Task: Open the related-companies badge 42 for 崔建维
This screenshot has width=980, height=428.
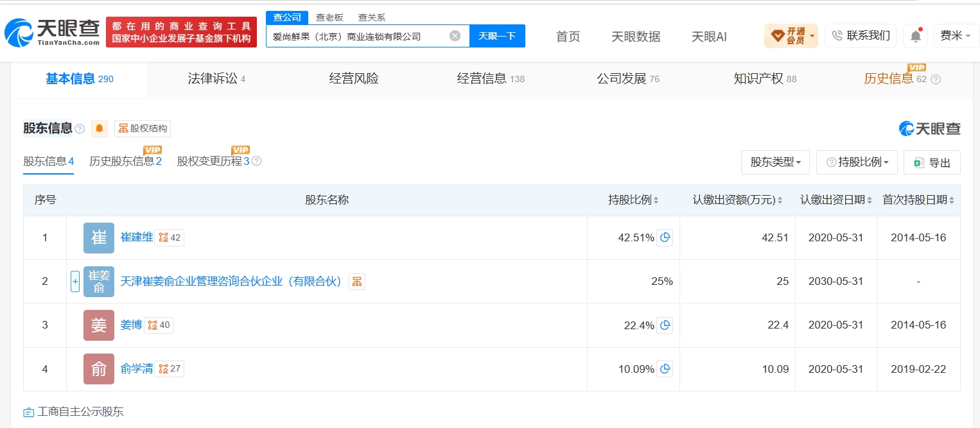Action: coord(170,237)
